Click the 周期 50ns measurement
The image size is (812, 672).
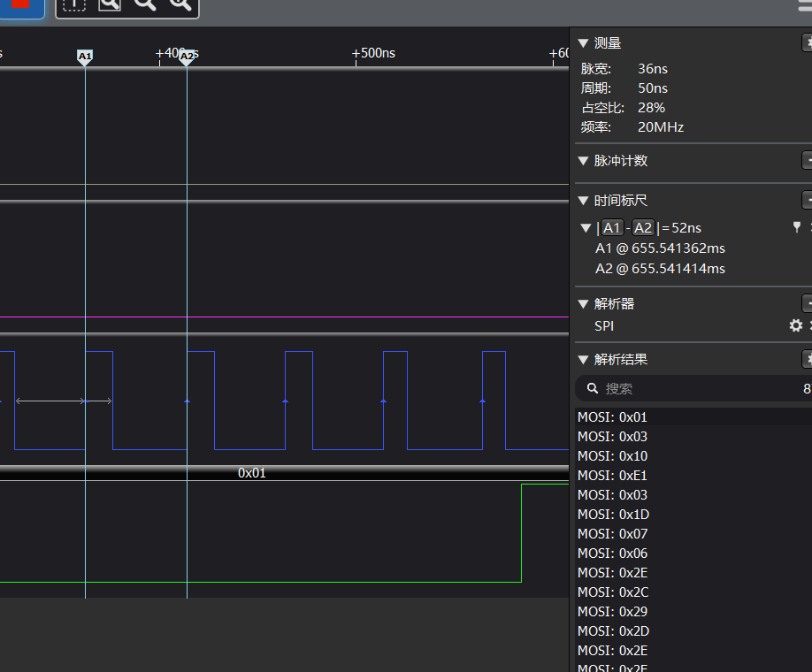tap(624, 88)
